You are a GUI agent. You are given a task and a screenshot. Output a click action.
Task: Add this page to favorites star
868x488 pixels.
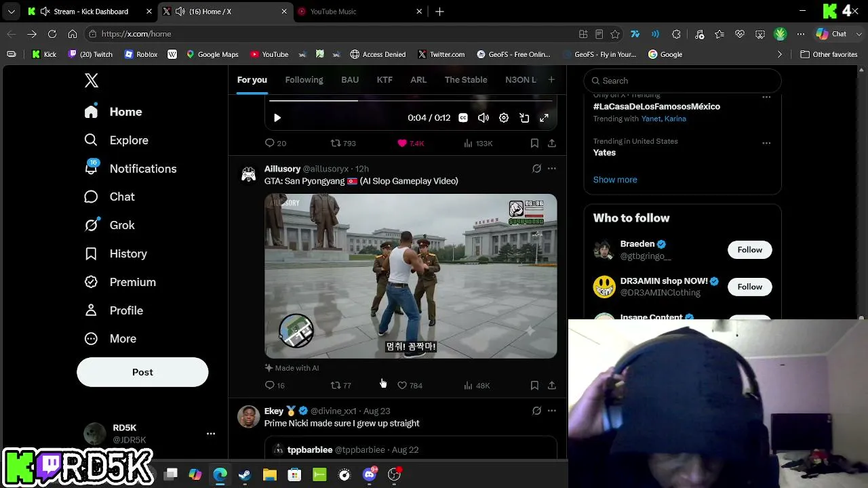pos(615,34)
